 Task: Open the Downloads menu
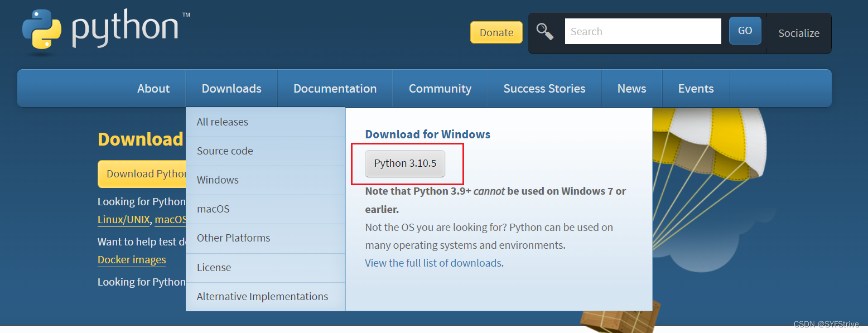click(232, 89)
